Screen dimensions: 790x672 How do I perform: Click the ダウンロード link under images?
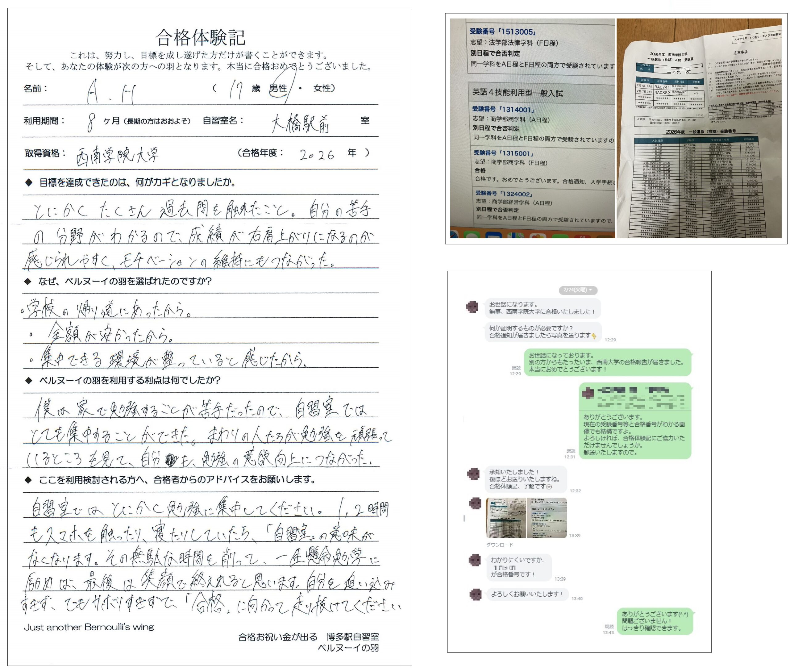tap(499, 545)
